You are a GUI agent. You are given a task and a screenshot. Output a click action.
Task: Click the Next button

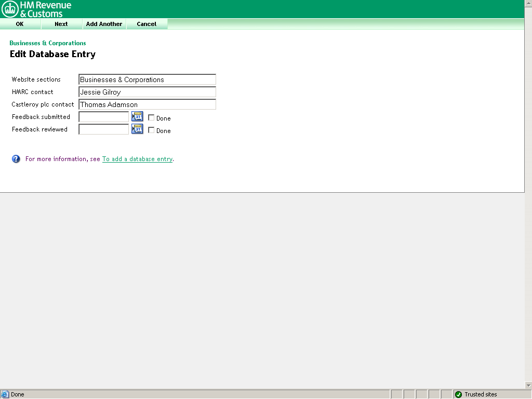[61, 24]
